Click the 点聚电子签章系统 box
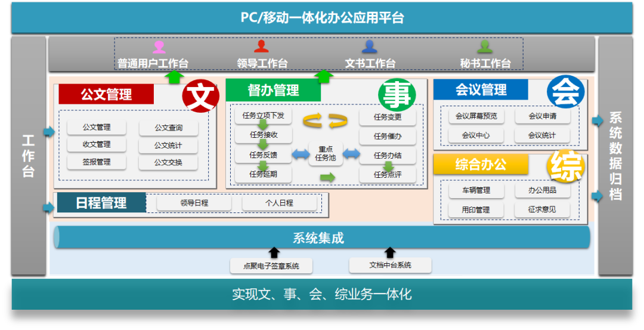Screen dimensions: 644x330 click(271, 266)
